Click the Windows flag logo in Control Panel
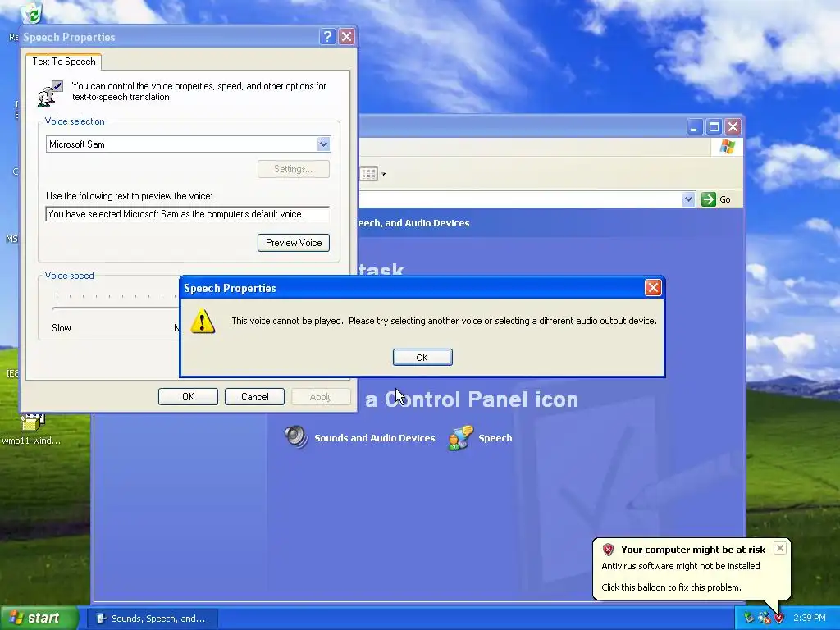The height and width of the screenshot is (630, 840). click(727, 146)
